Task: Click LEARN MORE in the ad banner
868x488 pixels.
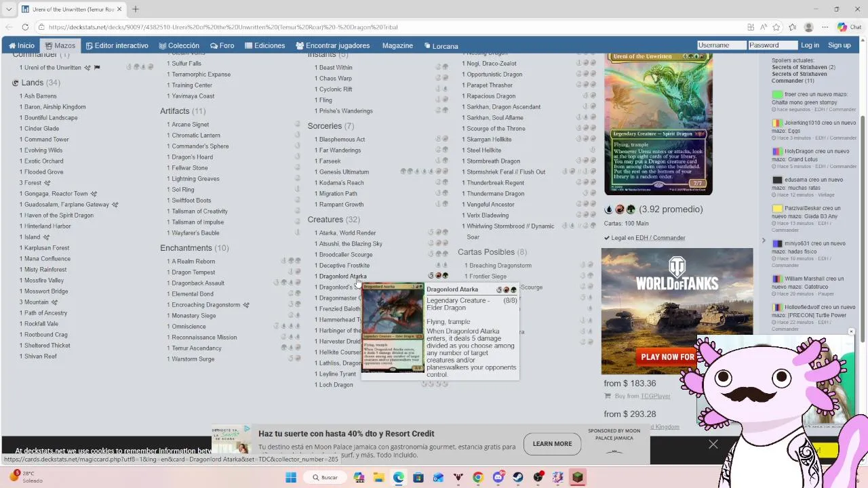Action: 552,444
